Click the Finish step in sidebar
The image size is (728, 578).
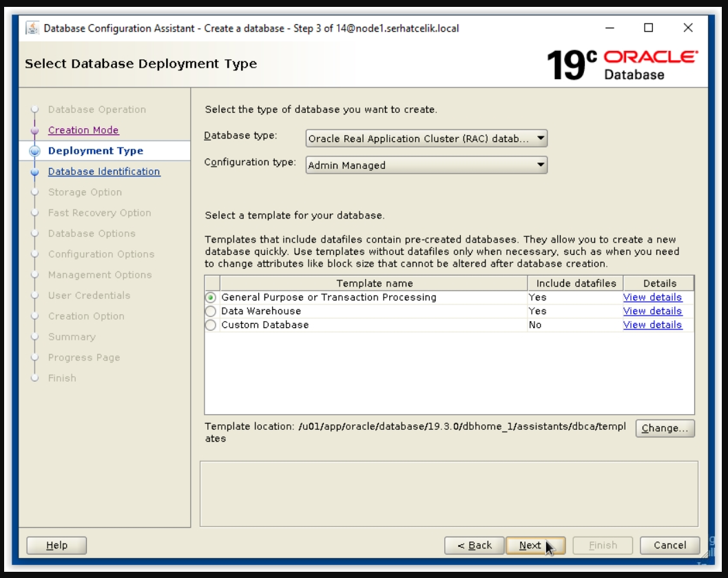point(62,378)
